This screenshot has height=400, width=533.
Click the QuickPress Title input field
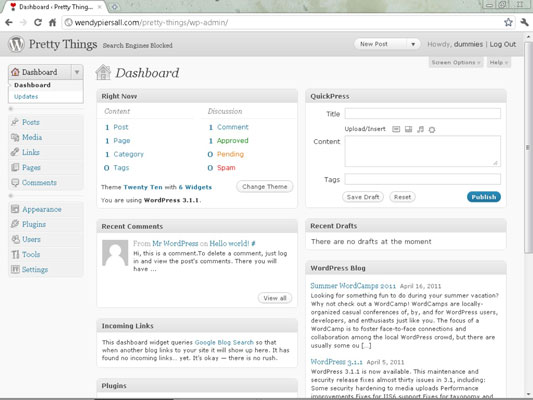[423, 114]
